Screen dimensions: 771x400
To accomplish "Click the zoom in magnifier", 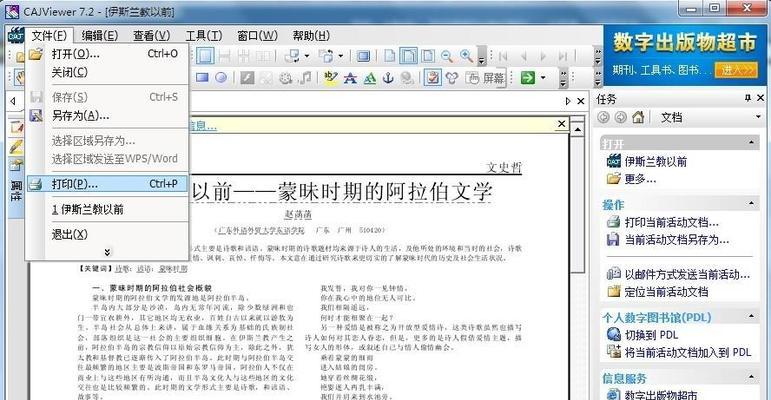I will pos(466,56).
